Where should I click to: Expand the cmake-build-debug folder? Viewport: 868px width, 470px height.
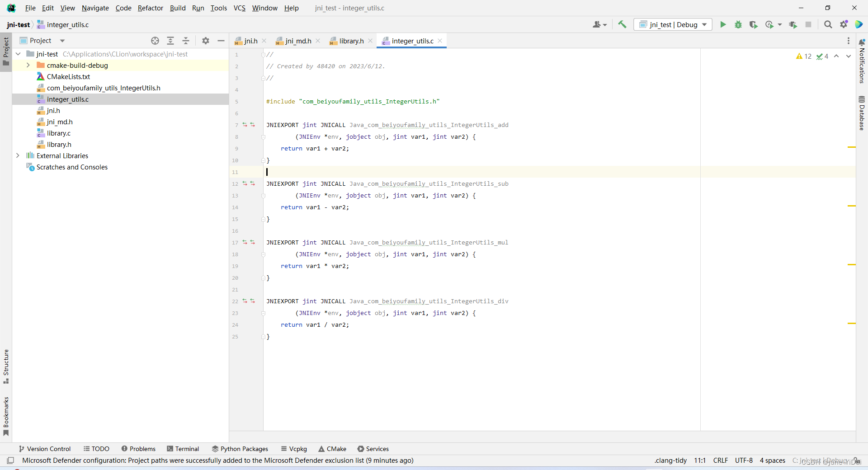[28, 65]
